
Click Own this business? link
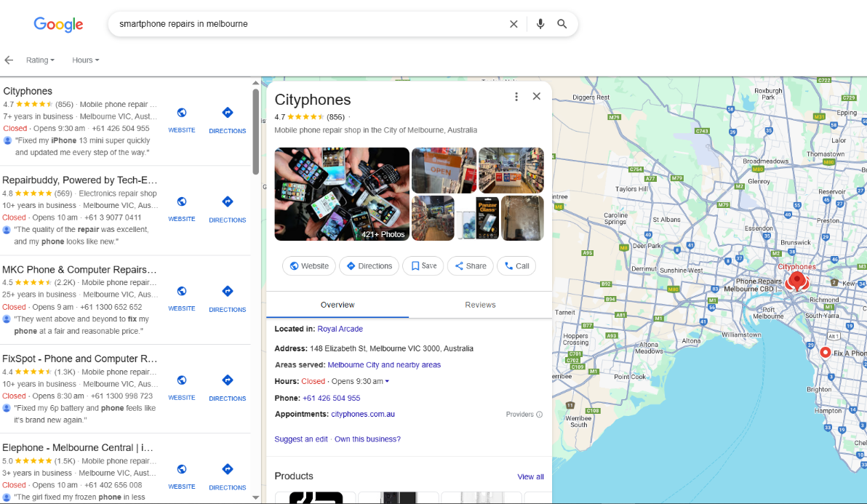point(368,439)
